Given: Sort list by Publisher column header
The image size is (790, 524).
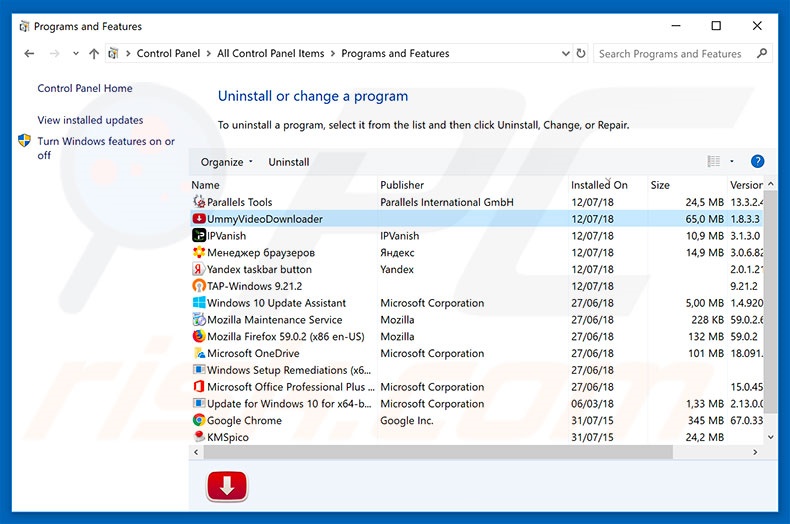Looking at the screenshot, I should click(402, 185).
